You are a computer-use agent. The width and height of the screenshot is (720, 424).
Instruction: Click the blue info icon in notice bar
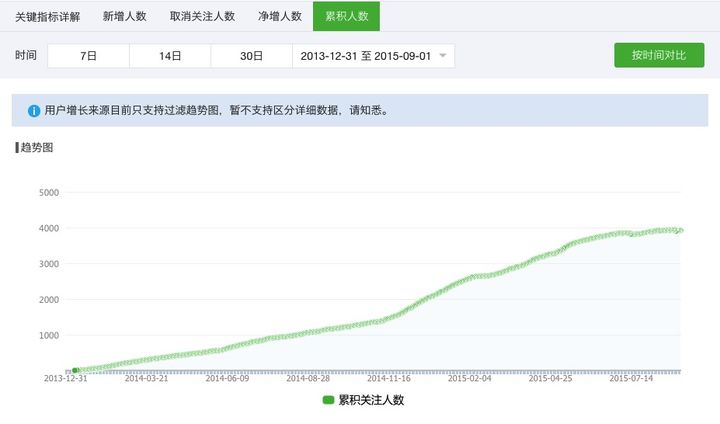coord(34,111)
